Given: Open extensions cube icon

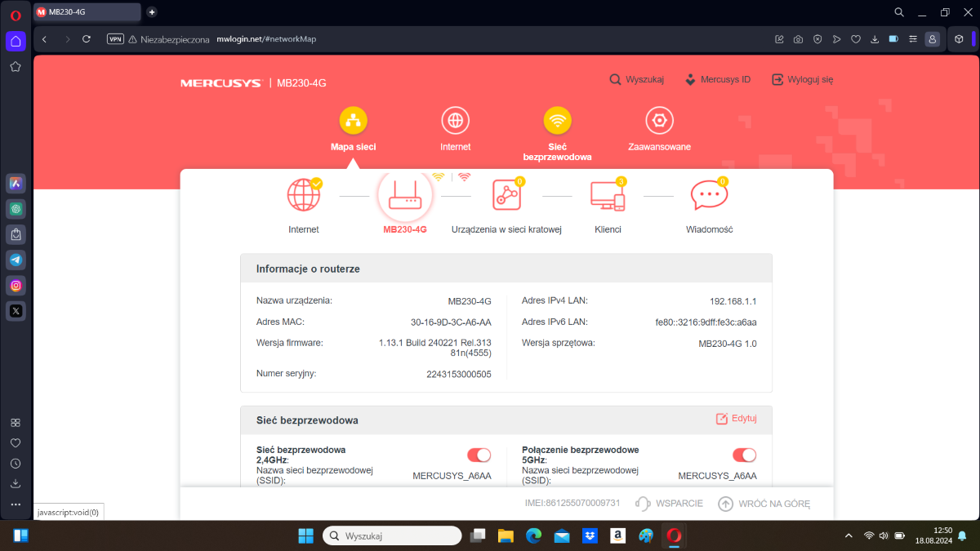Looking at the screenshot, I should [x=960, y=39].
